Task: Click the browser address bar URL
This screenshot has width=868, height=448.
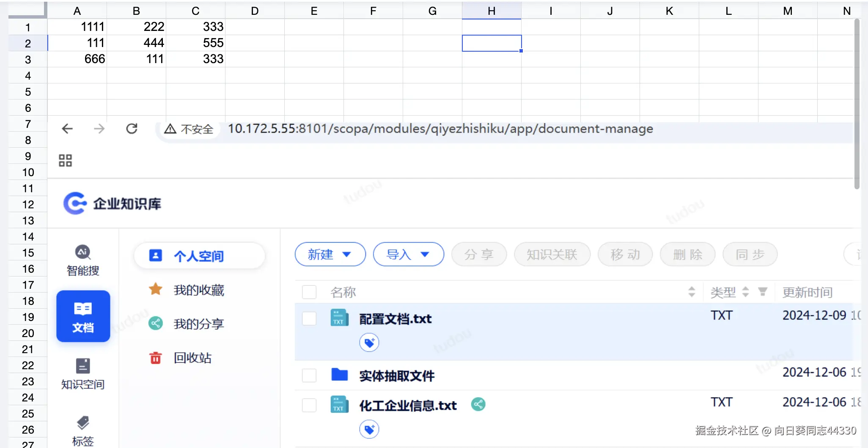Action: pyautogui.click(x=440, y=129)
